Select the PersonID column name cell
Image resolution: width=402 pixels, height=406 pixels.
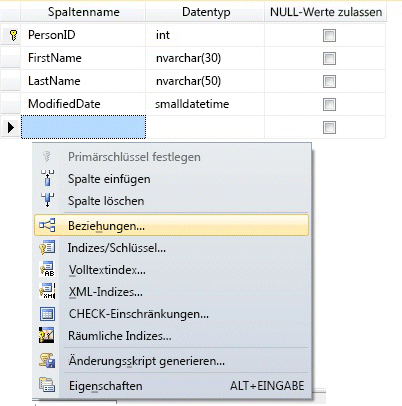(x=83, y=35)
